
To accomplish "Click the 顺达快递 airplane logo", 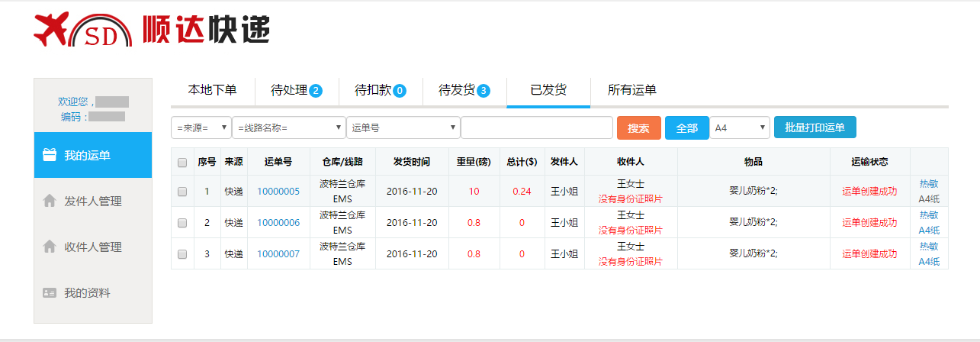I will 82,29.
